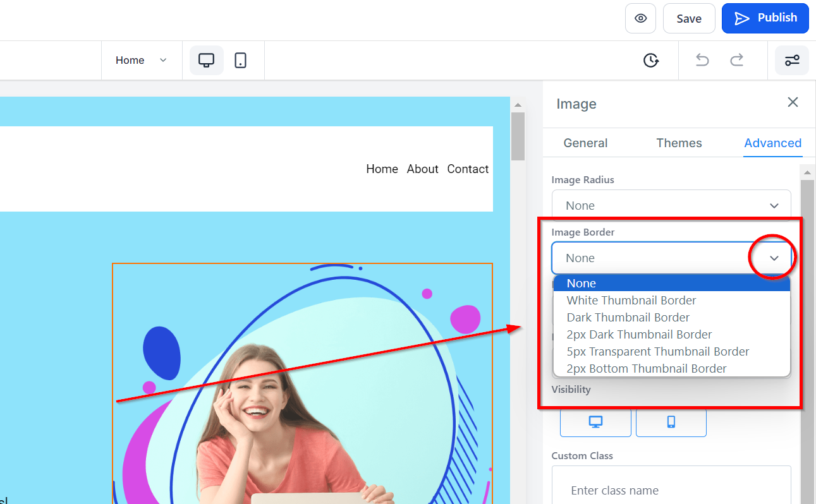Toggle mobile visibility button
Viewport: 816px width, 504px height.
671,422
